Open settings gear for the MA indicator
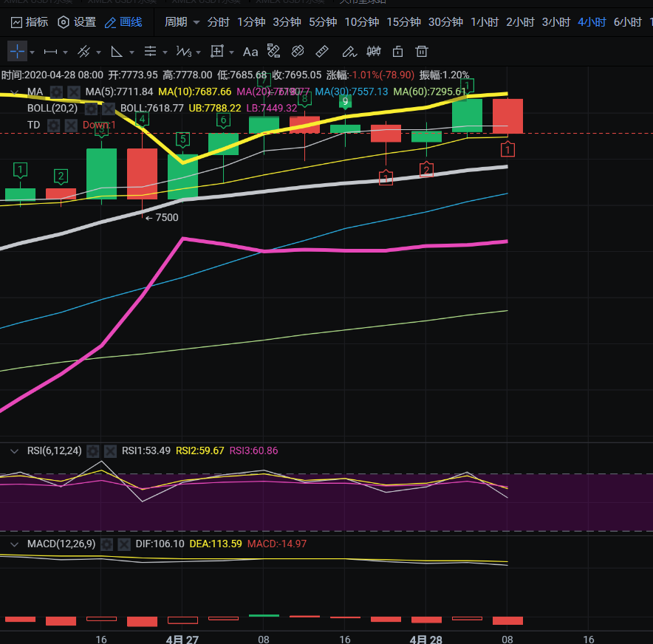653x644 pixels. pyautogui.click(x=53, y=92)
